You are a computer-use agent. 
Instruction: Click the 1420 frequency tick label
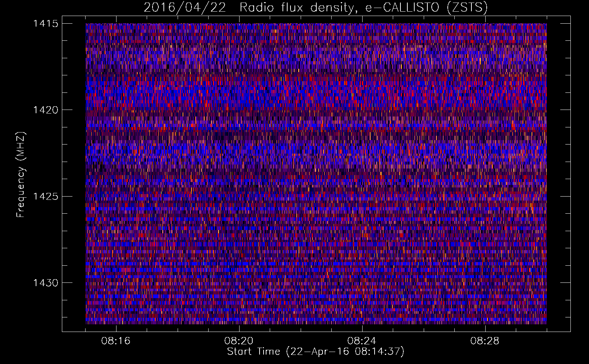[46, 110]
